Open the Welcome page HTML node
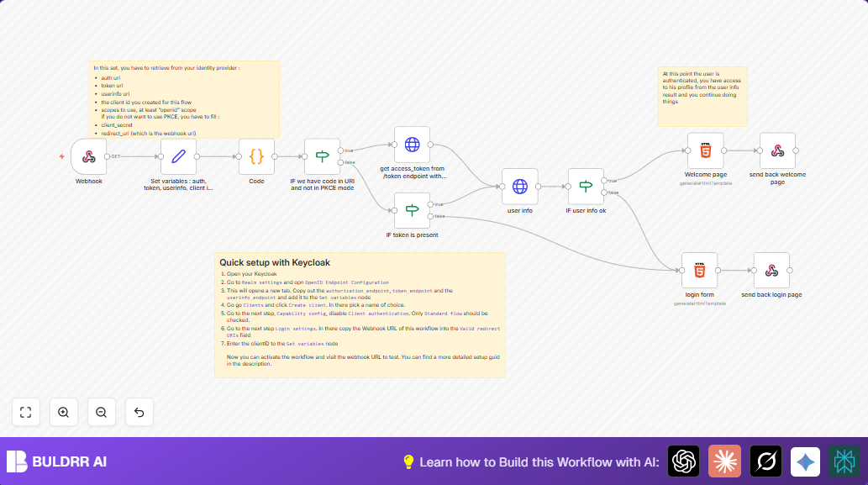The width and height of the screenshot is (868, 485). click(705, 150)
